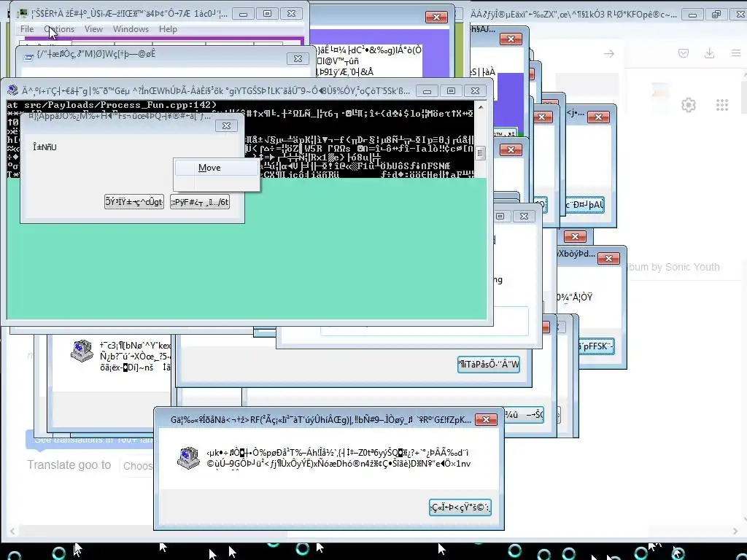Open the View menu
The width and height of the screenshot is (747, 560).
pos(93,29)
